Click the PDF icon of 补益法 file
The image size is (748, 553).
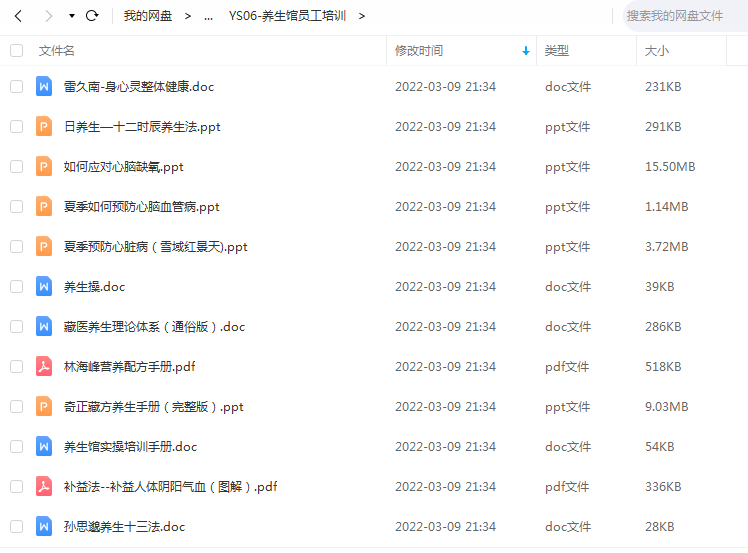[x=44, y=486]
